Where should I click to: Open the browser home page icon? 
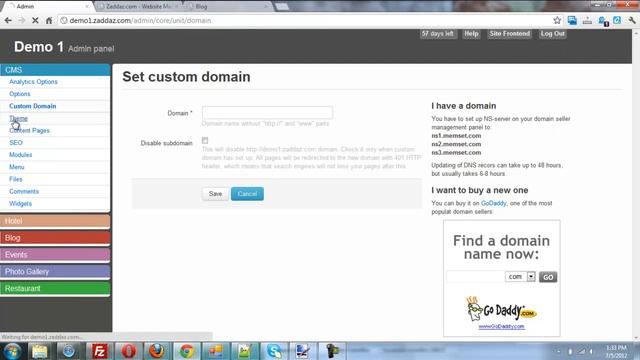click(x=49, y=20)
